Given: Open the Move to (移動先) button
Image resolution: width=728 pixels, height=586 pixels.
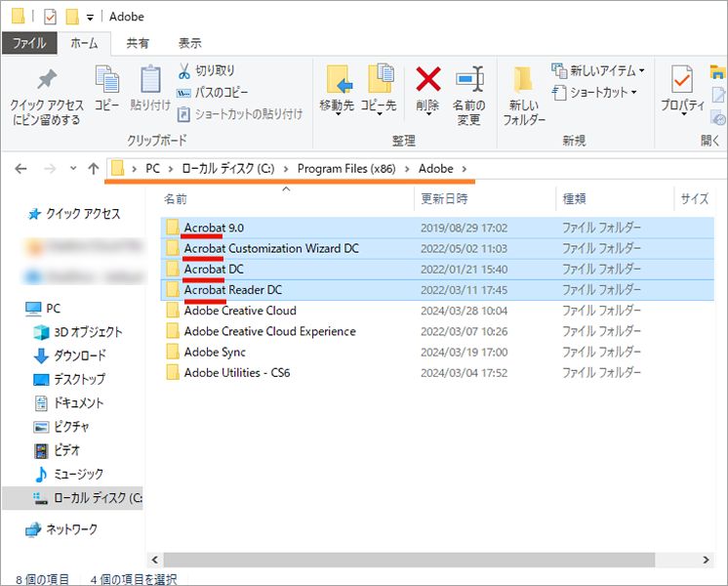Looking at the screenshot, I should (x=337, y=89).
